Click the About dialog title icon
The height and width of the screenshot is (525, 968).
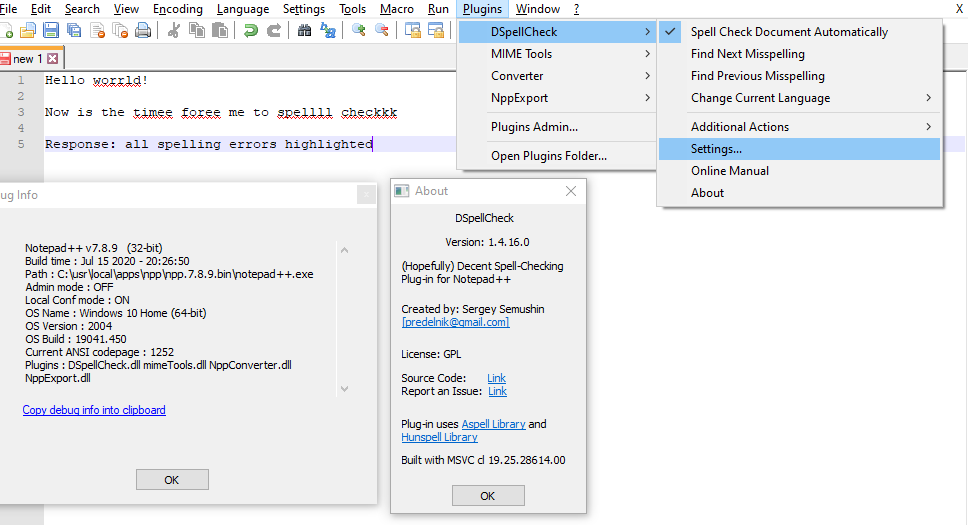[402, 191]
